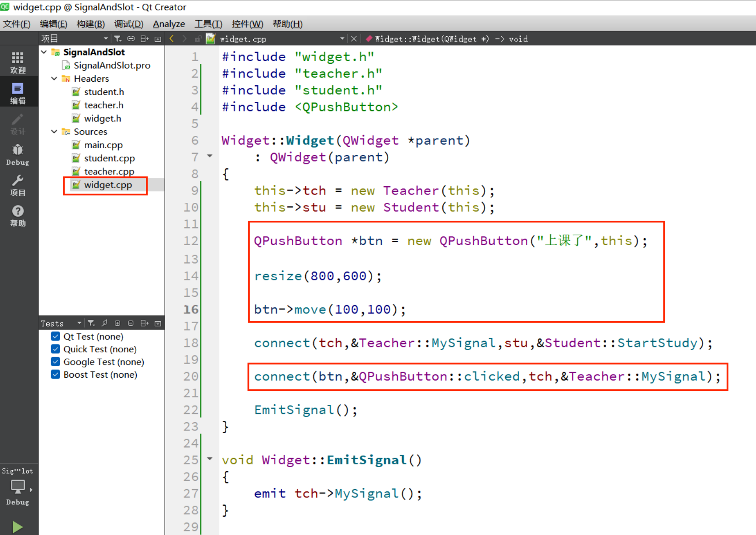This screenshot has width=756, height=535.
Task: Collapse all in Tests panel
Action: pyautogui.click(x=131, y=323)
